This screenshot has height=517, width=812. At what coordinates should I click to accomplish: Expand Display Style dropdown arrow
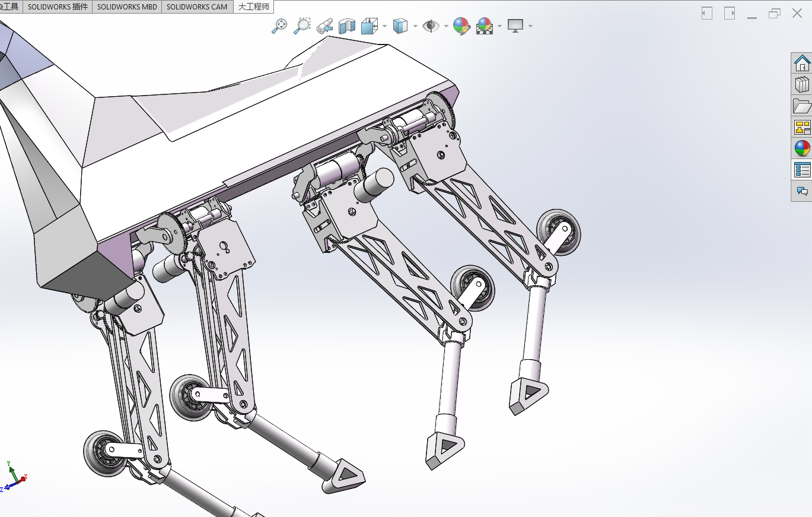pyautogui.click(x=415, y=26)
